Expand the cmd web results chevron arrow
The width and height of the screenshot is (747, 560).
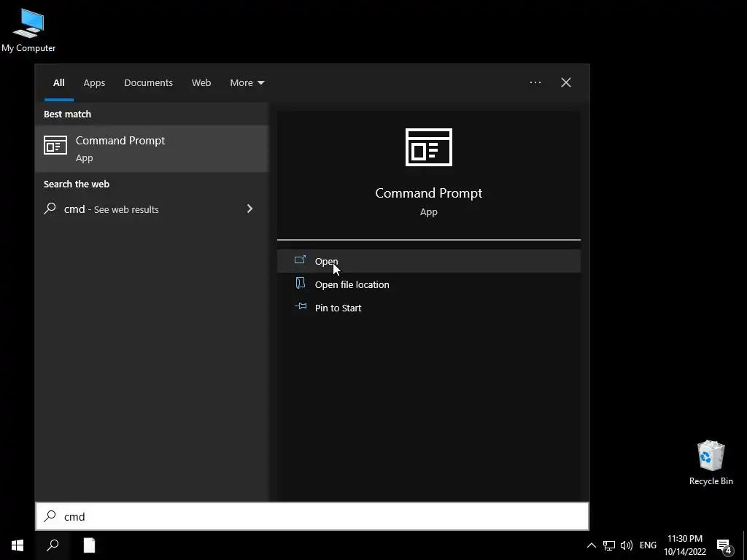click(249, 209)
